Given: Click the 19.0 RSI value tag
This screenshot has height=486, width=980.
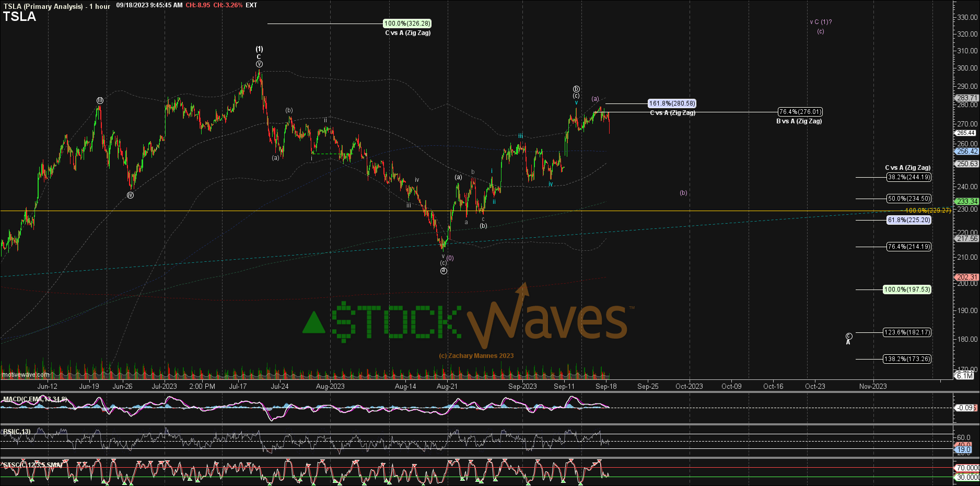Looking at the screenshot, I should click(964, 449).
